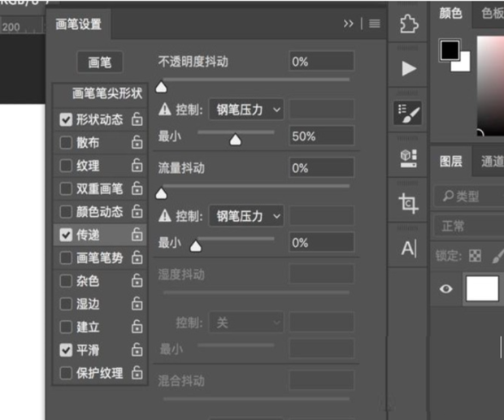Toggle lock for 形状动态
504x420 pixels.
click(x=137, y=119)
